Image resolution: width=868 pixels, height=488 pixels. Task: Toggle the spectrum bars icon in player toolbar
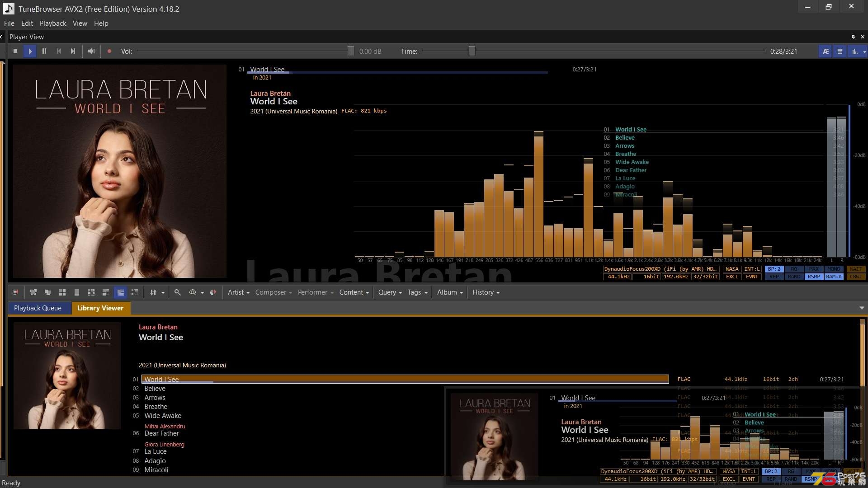[x=854, y=52]
